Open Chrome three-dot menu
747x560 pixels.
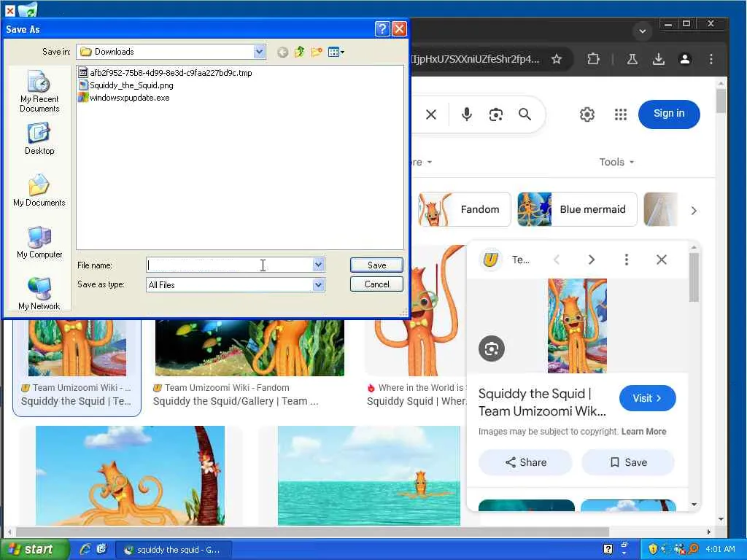tap(711, 59)
